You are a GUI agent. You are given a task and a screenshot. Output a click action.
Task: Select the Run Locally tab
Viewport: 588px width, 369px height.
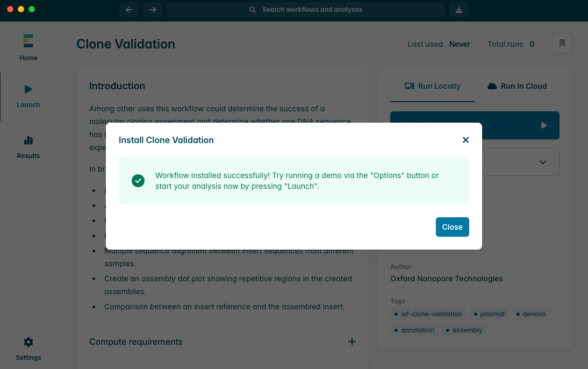(433, 86)
